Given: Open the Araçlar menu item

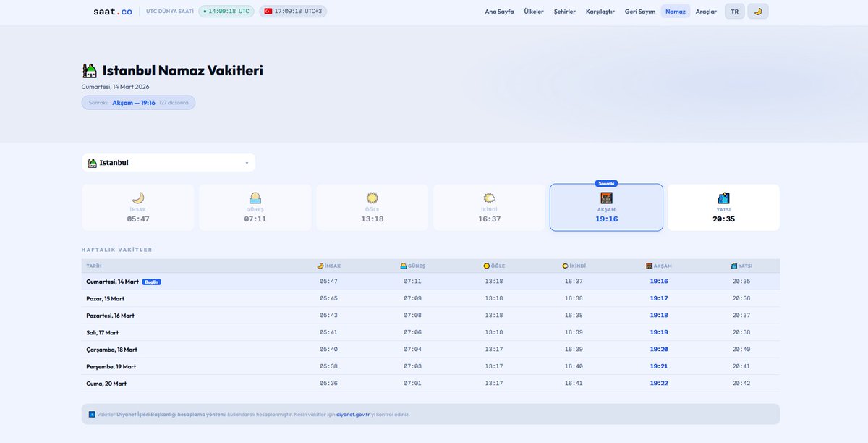Looking at the screenshot, I should (706, 12).
